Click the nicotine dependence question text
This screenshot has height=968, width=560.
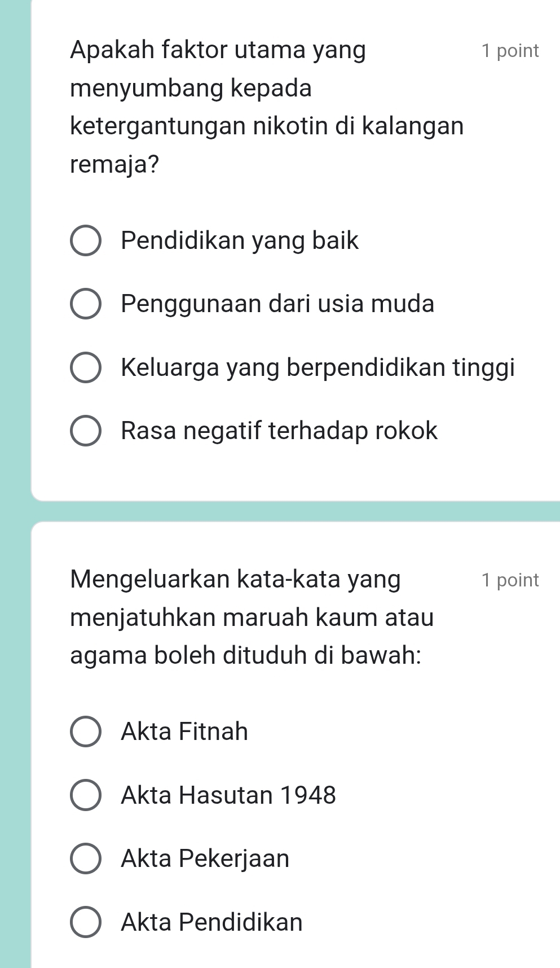pyautogui.click(x=267, y=107)
